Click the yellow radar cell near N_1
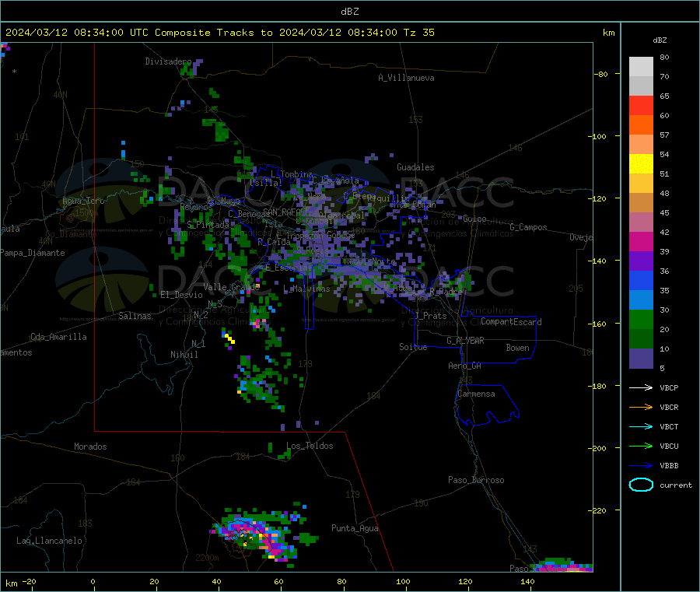Viewport: 700px width, 592px height. click(x=229, y=338)
